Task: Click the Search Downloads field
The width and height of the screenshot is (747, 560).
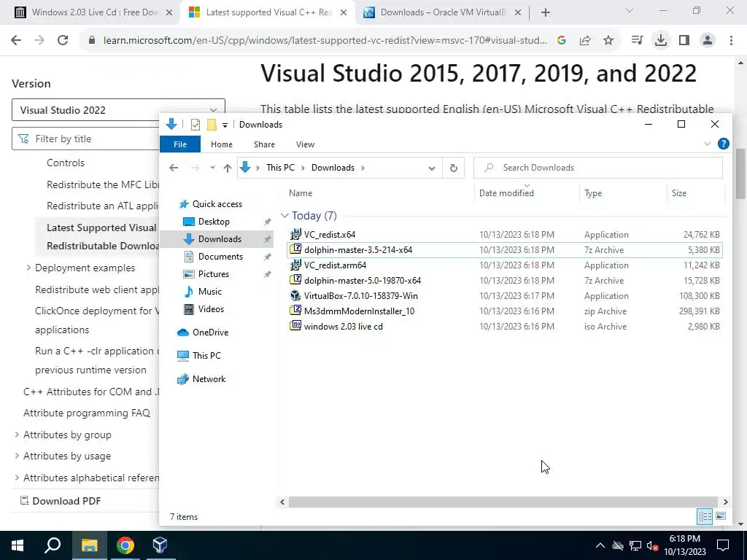Action: pos(598,168)
